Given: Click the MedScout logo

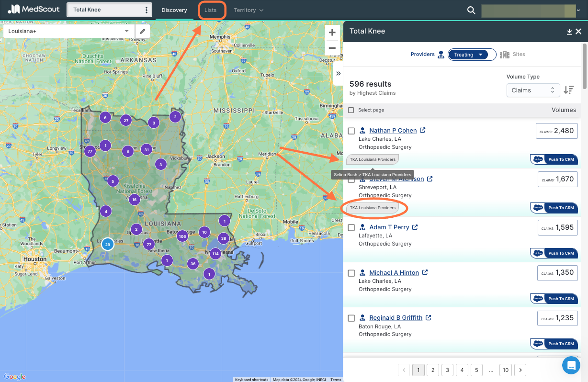Looking at the screenshot, I should pos(34,10).
